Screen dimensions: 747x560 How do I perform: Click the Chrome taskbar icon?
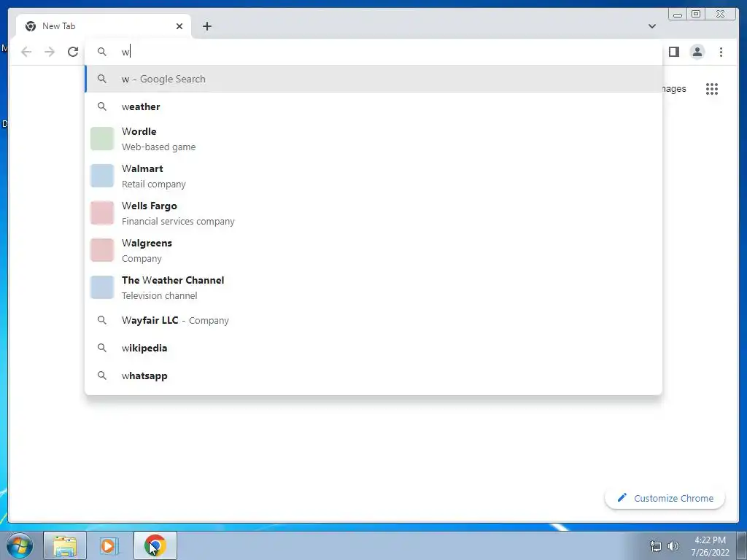coord(155,545)
